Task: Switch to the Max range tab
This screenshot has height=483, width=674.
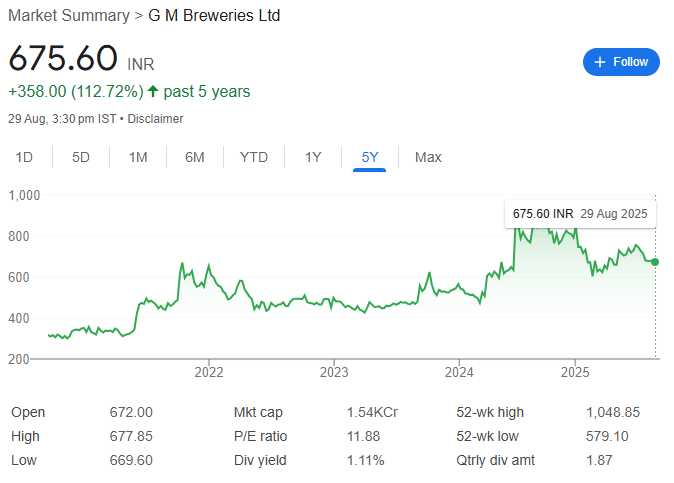Action: click(x=428, y=157)
